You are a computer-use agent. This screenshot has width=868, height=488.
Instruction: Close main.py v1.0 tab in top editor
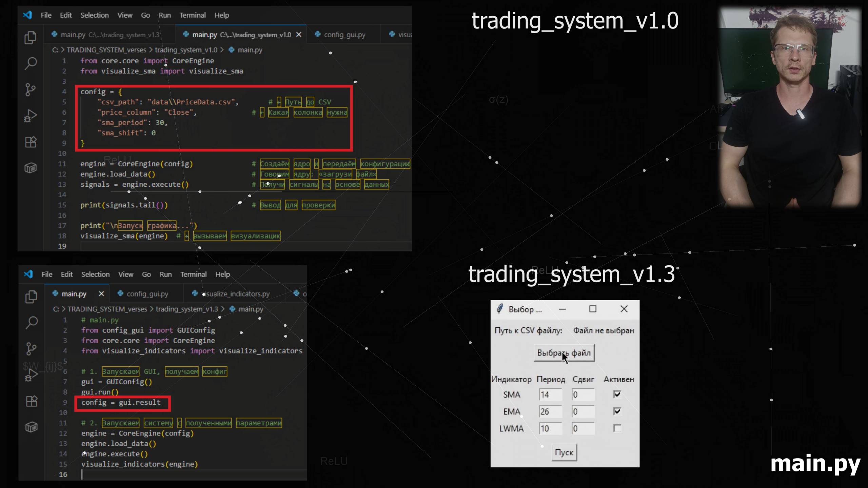299,35
